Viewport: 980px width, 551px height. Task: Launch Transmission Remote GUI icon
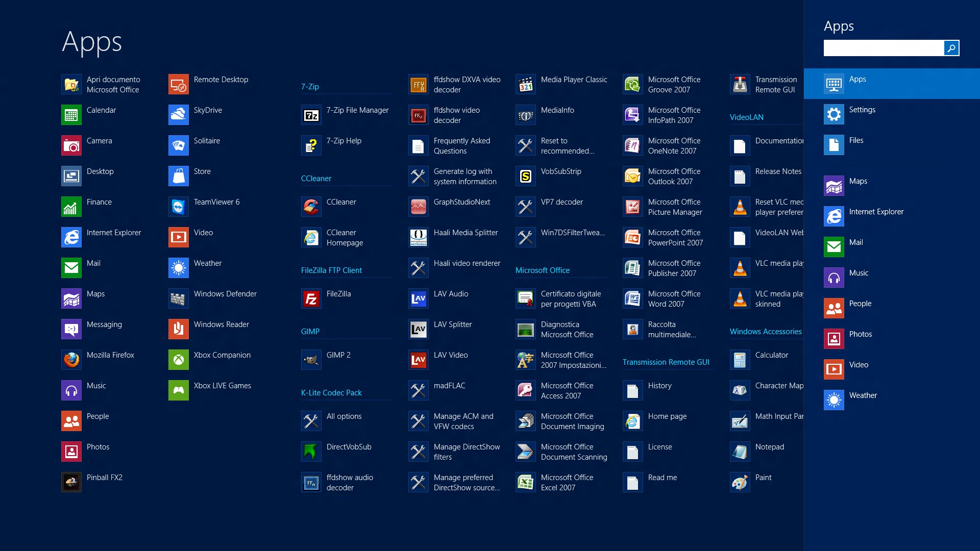coord(740,84)
